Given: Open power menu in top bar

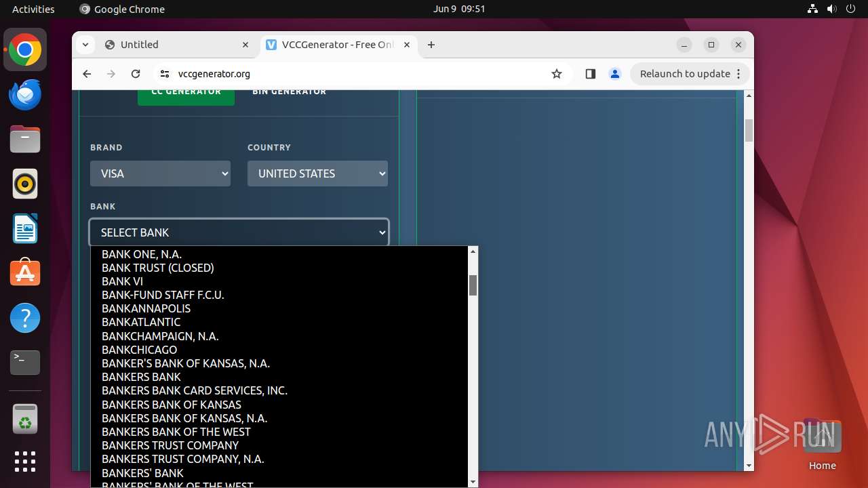Looking at the screenshot, I should 850,9.
